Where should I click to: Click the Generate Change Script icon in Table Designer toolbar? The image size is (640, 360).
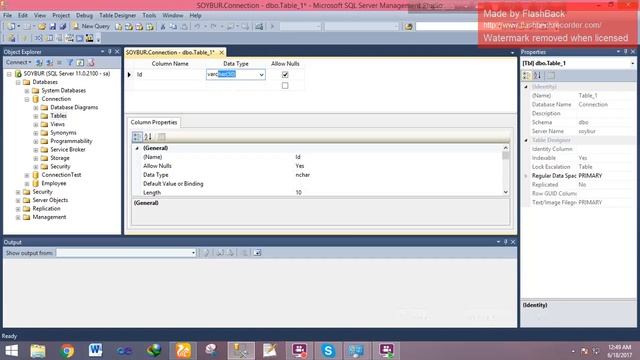pos(11,38)
